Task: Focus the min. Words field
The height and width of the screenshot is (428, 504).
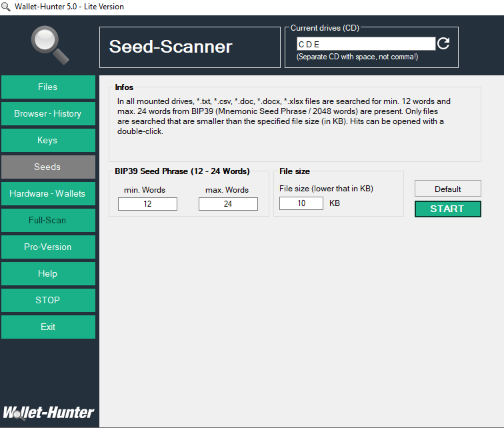Action: click(x=147, y=204)
